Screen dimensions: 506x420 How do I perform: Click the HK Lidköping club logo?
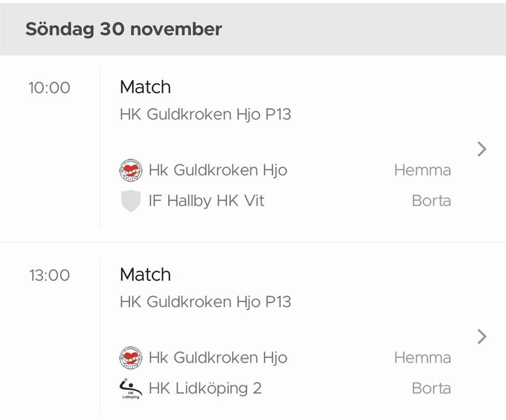[130, 388]
